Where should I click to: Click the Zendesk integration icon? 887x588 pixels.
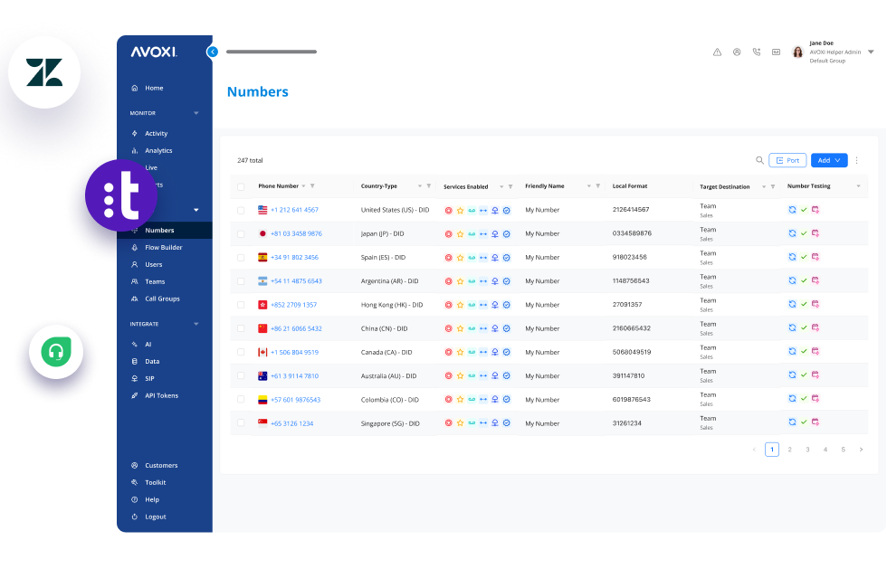[44, 72]
